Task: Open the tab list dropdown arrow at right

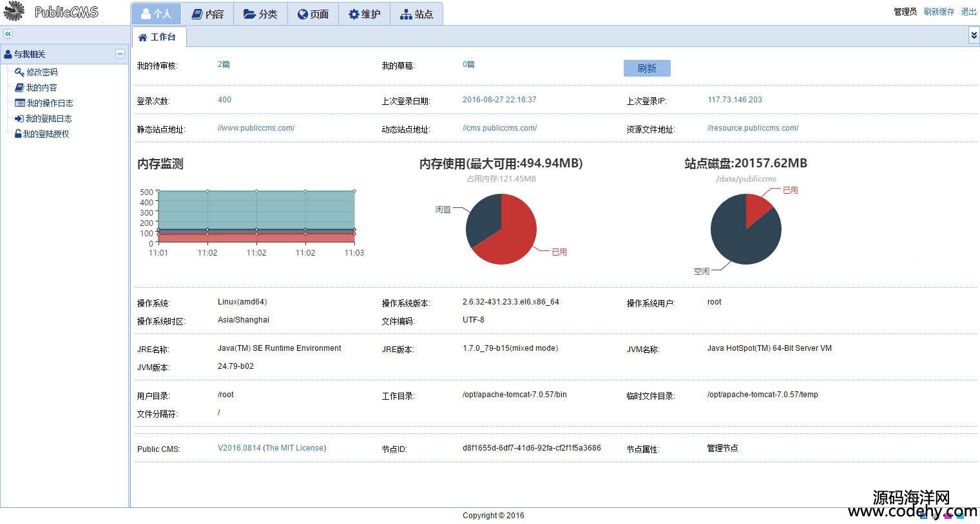Action: [x=974, y=35]
